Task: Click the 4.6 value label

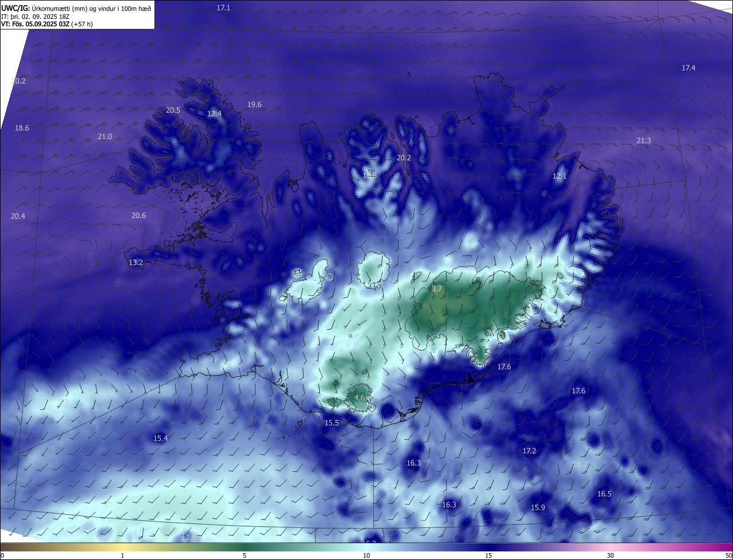Action: [x=360, y=397]
